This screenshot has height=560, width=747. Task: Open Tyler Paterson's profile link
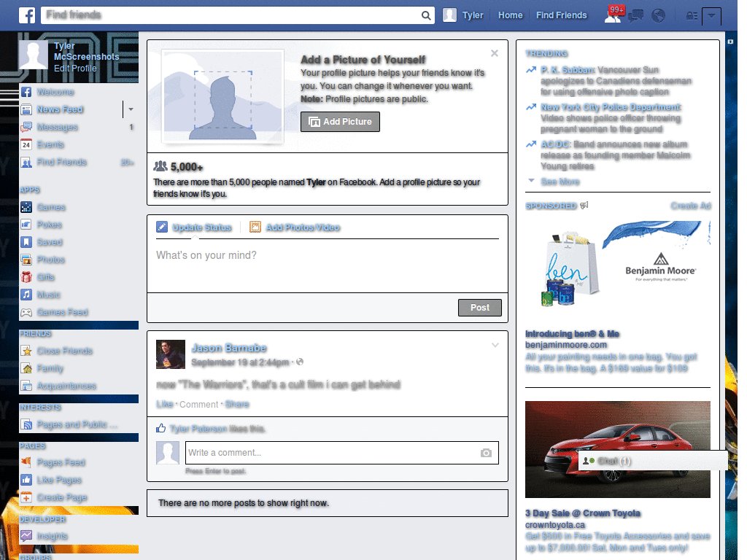coord(198,429)
